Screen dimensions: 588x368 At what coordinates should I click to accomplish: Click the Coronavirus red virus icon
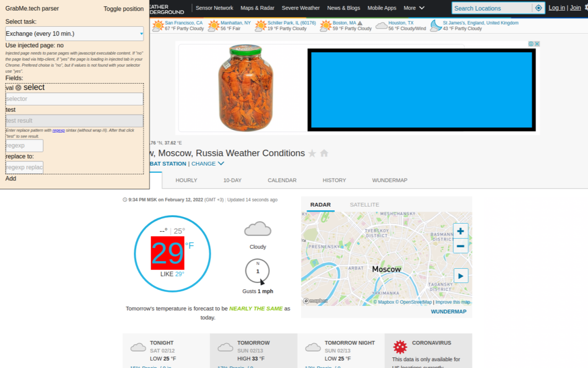400,347
